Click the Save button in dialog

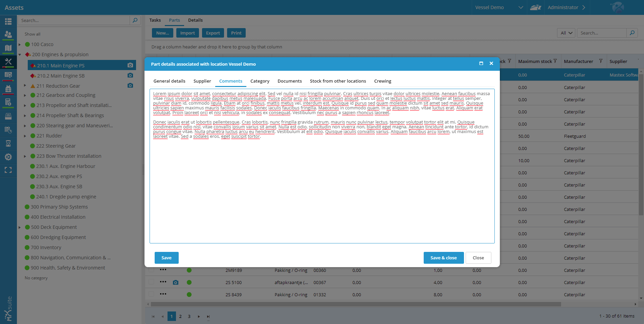coord(166,258)
